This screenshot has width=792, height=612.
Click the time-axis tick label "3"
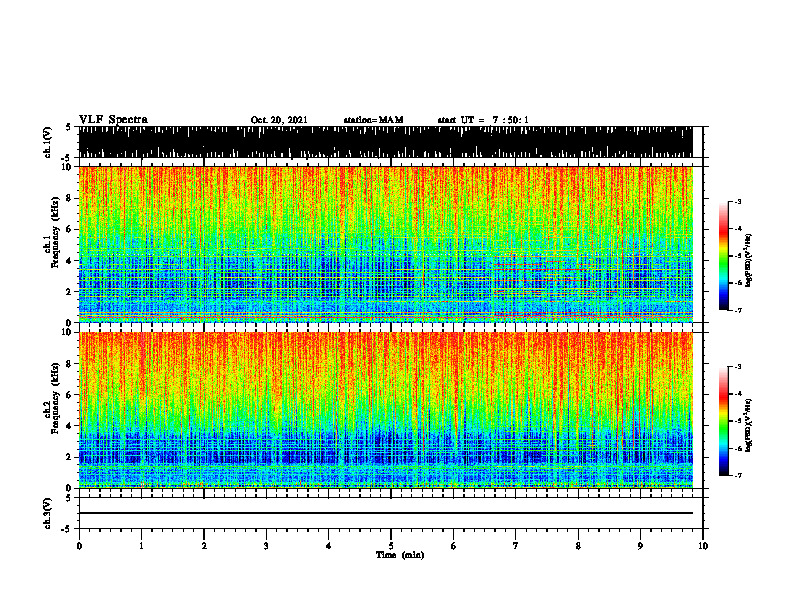(x=266, y=546)
